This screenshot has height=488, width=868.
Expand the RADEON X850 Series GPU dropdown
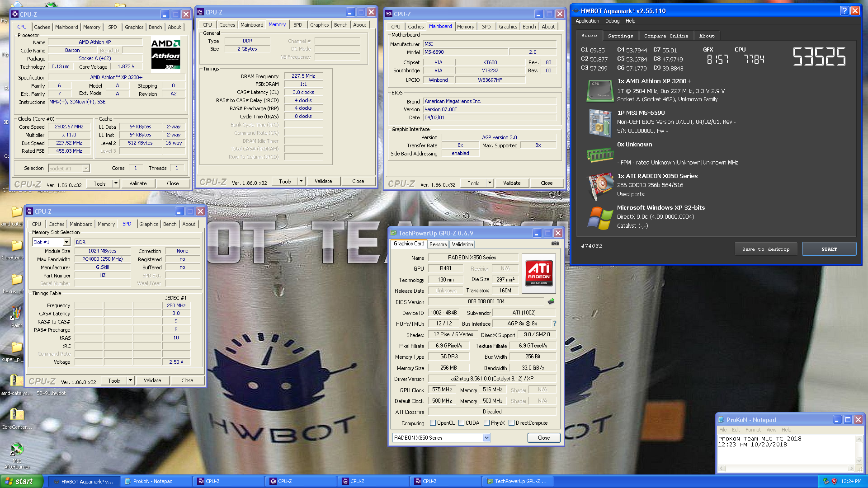pyautogui.click(x=486, y=437)
